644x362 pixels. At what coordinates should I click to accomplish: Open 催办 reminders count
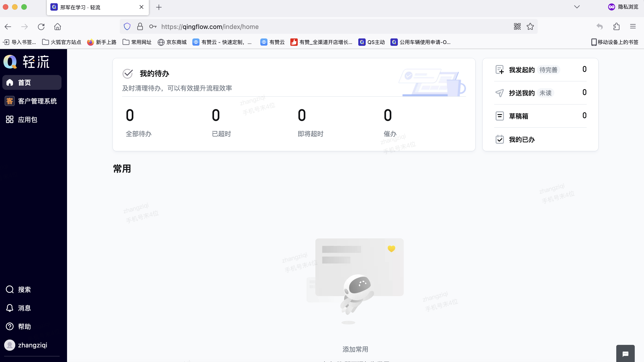coord(390,123)
